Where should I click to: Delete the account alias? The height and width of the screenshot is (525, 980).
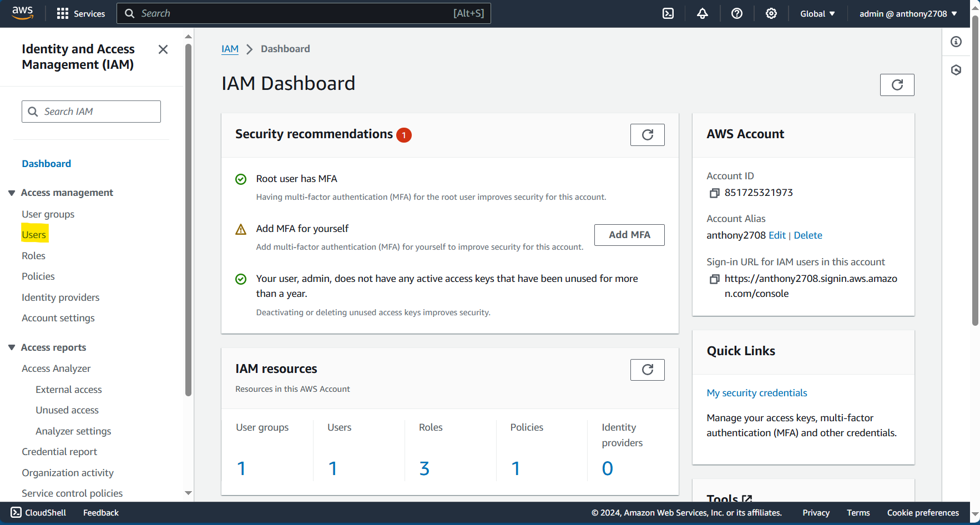(808, 235)
